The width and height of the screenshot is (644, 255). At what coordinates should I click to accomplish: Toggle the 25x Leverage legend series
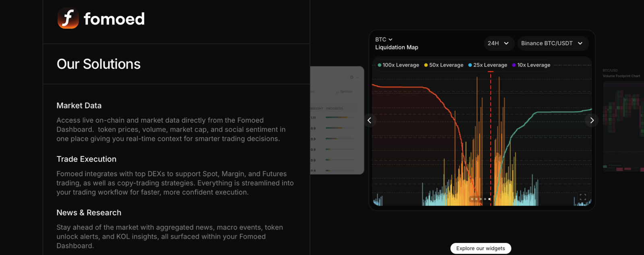coord(487,65)
